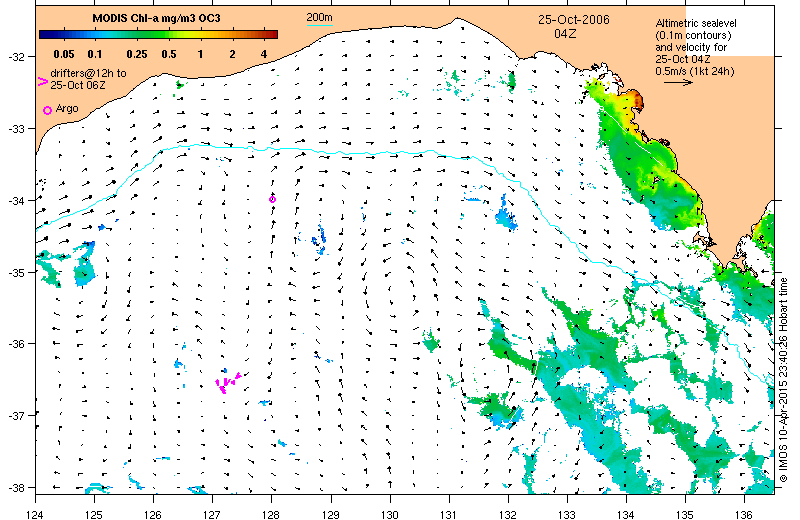Viewport: 800px width, 520px height.
Task: Click the latitude axis label '-38'
Action: tap(16, 488)
